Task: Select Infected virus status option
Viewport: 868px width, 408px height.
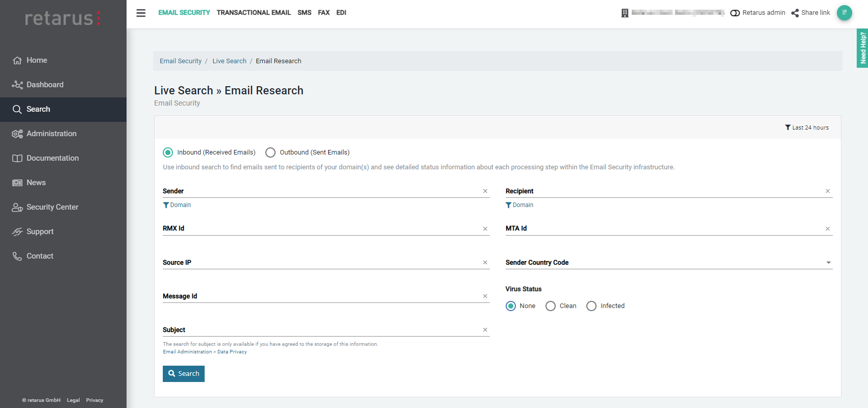Action: (591, 306)
